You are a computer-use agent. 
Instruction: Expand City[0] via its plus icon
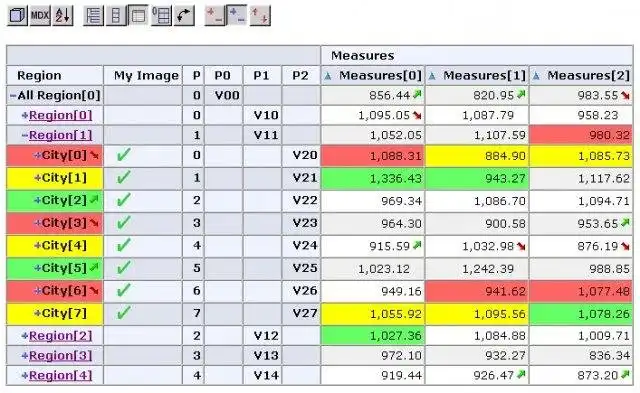tap(38, 155)
